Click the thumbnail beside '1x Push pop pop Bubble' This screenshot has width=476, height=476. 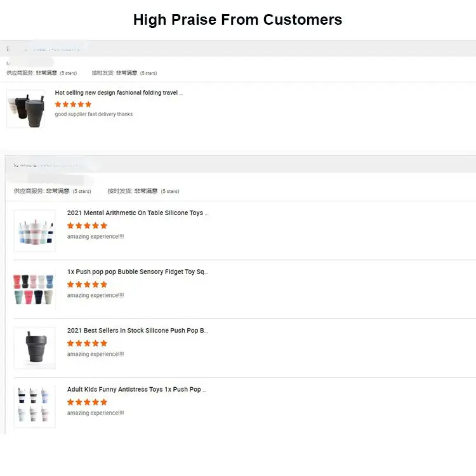(34, 289)
